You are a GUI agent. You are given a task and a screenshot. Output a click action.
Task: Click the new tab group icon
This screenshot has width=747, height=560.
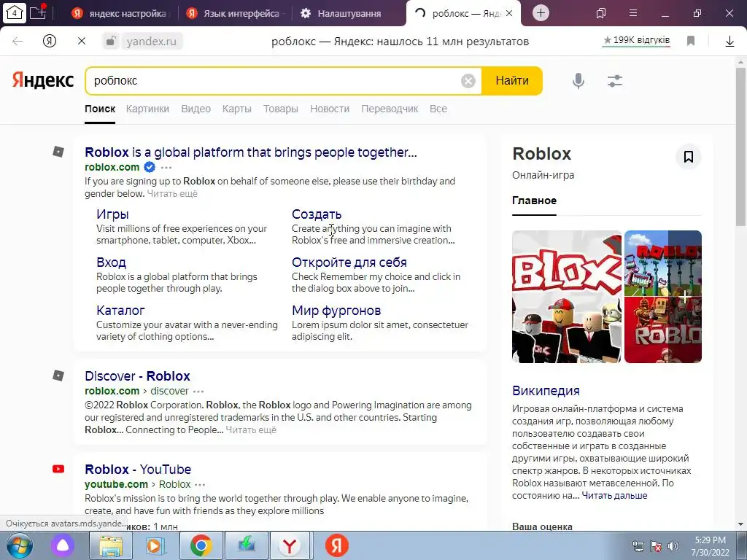38,12
